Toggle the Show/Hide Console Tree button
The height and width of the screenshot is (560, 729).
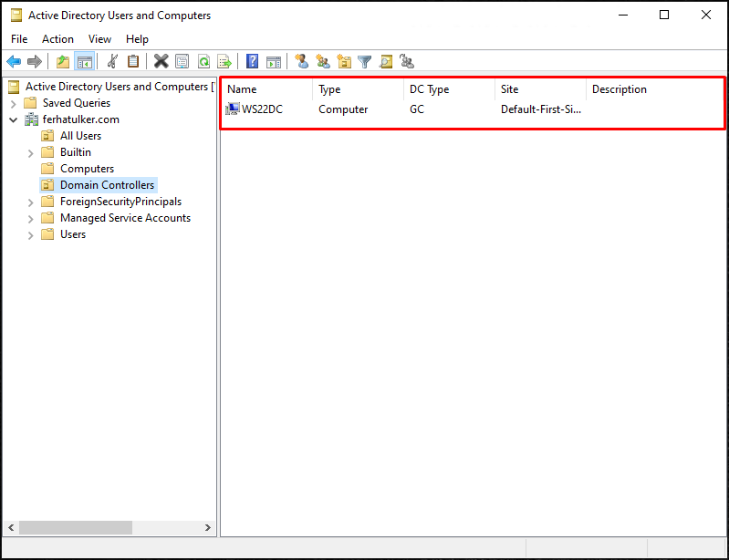click(85, 61)
